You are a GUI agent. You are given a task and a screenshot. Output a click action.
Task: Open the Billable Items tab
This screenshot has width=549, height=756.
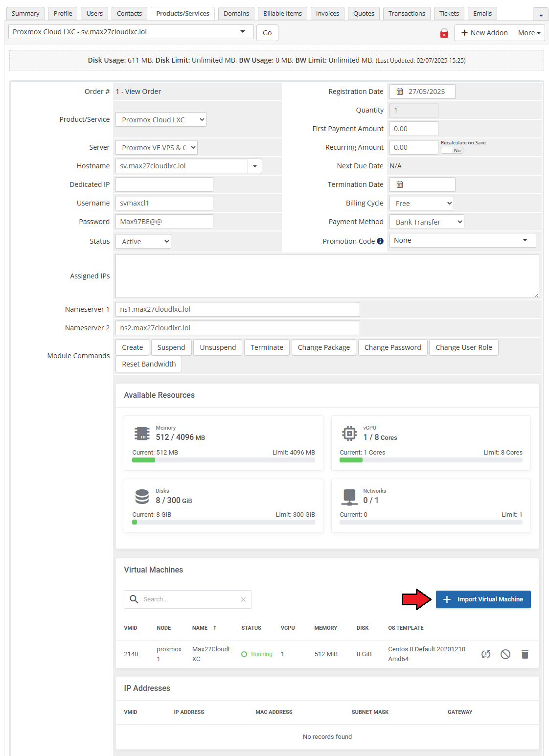point(283,14)
